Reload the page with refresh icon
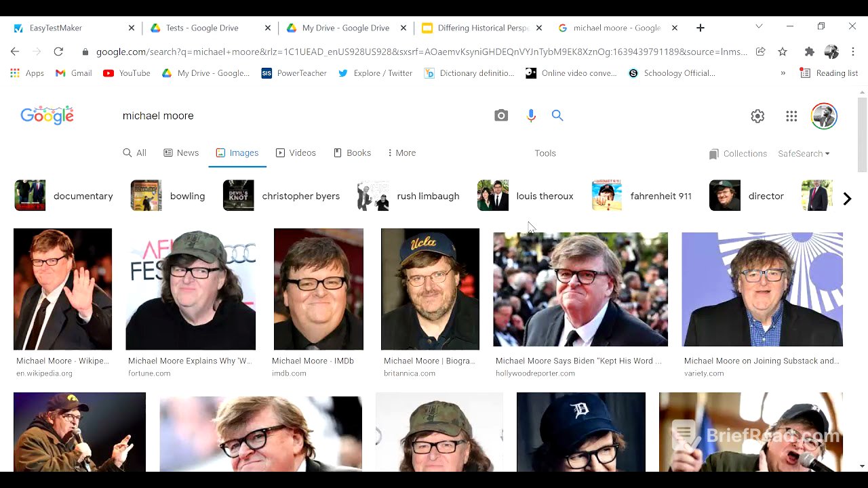This screenshot has width=868, height=488. tap(58, 52)
